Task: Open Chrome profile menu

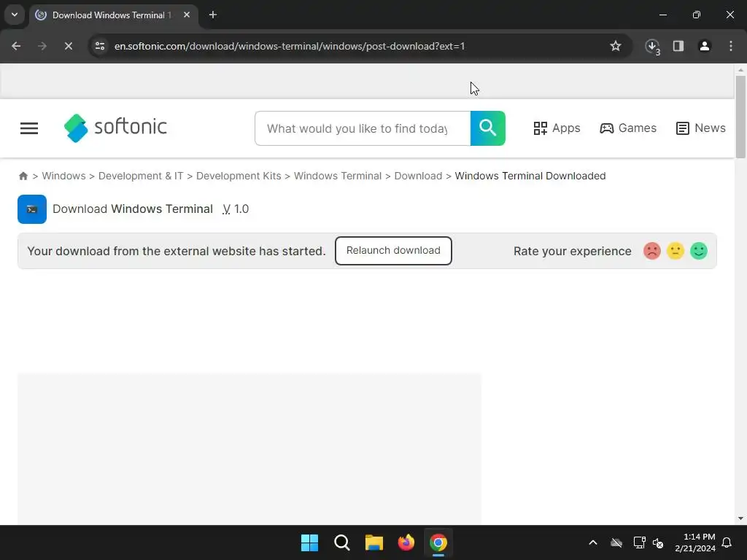Action: click(705, 46)
